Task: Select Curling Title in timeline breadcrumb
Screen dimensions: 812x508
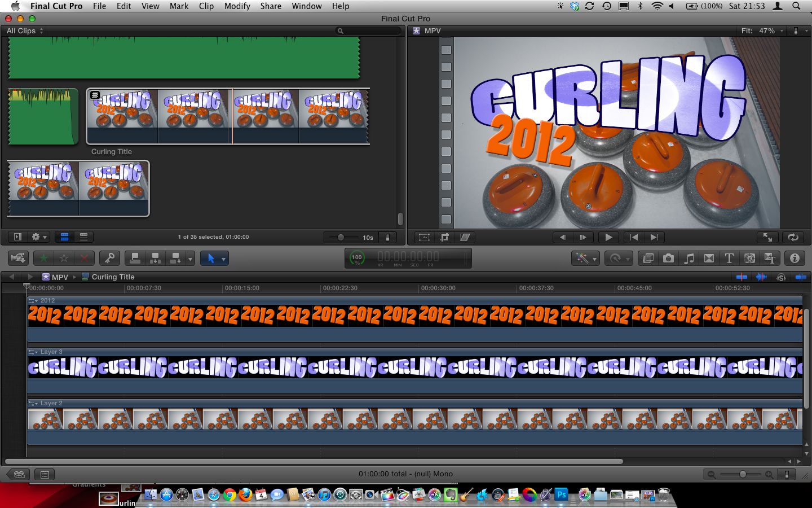Action: 108,277
